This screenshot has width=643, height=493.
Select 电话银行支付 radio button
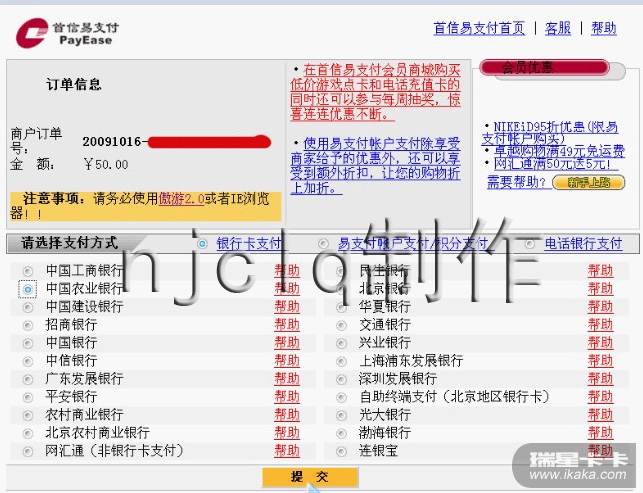(x=530, y=244)
